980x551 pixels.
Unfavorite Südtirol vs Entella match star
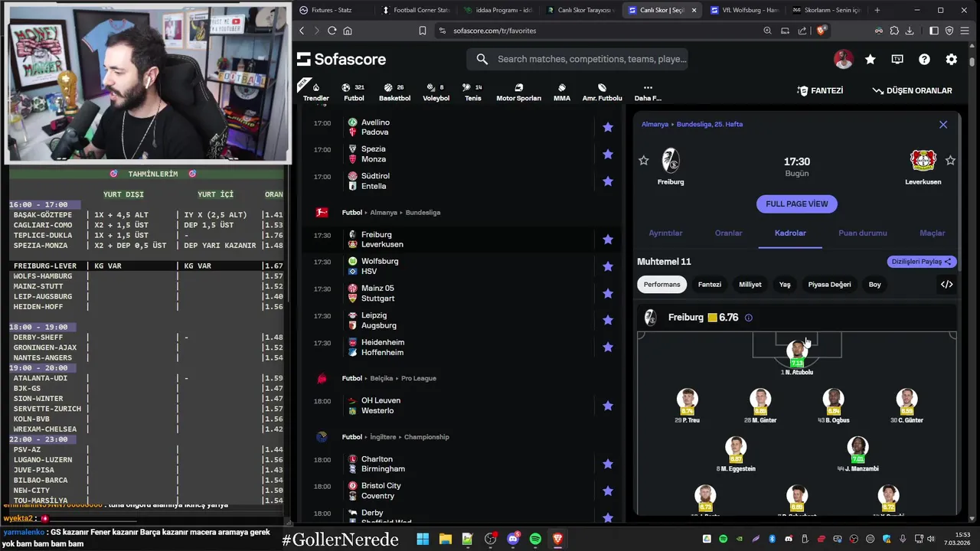click(x=608, y=181)
